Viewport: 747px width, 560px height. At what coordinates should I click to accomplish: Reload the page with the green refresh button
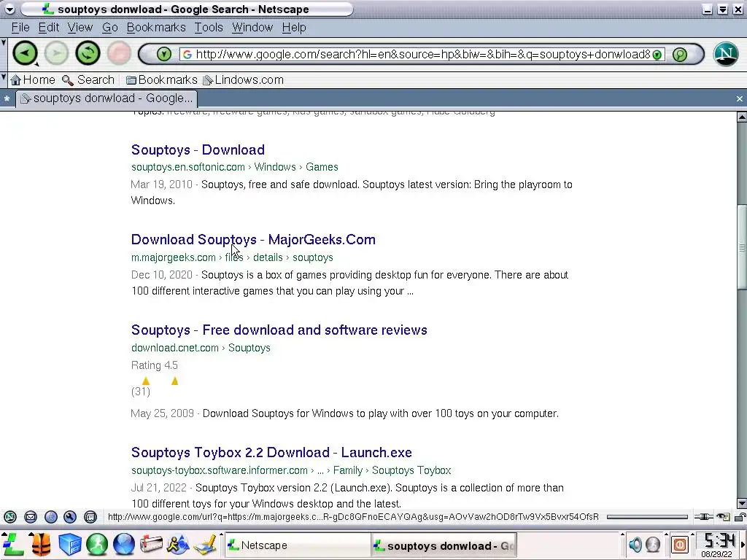click(88, 52)
